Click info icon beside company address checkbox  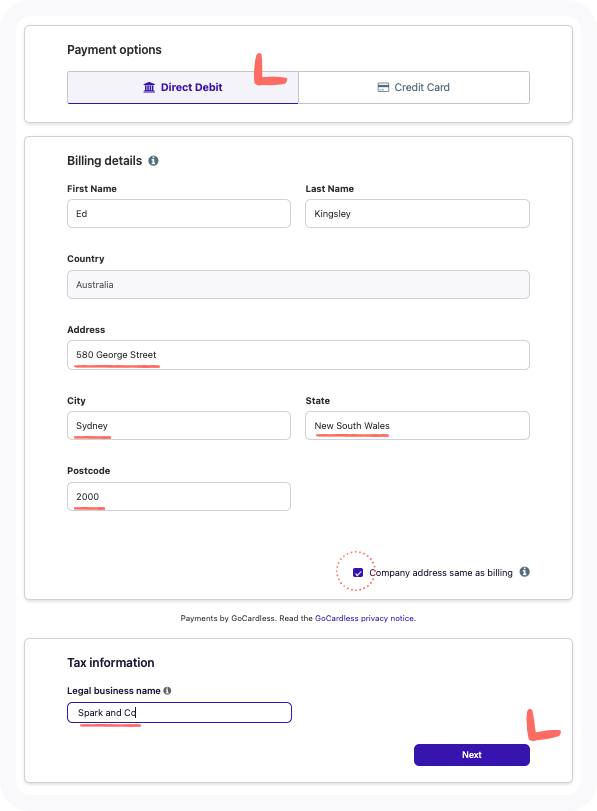(524, 572)
